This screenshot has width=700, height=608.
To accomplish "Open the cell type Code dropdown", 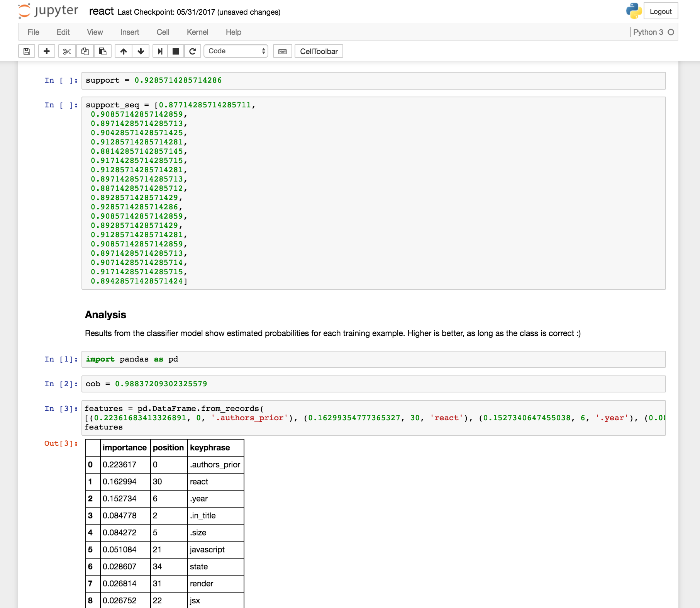I will click(x=236, y=51).
